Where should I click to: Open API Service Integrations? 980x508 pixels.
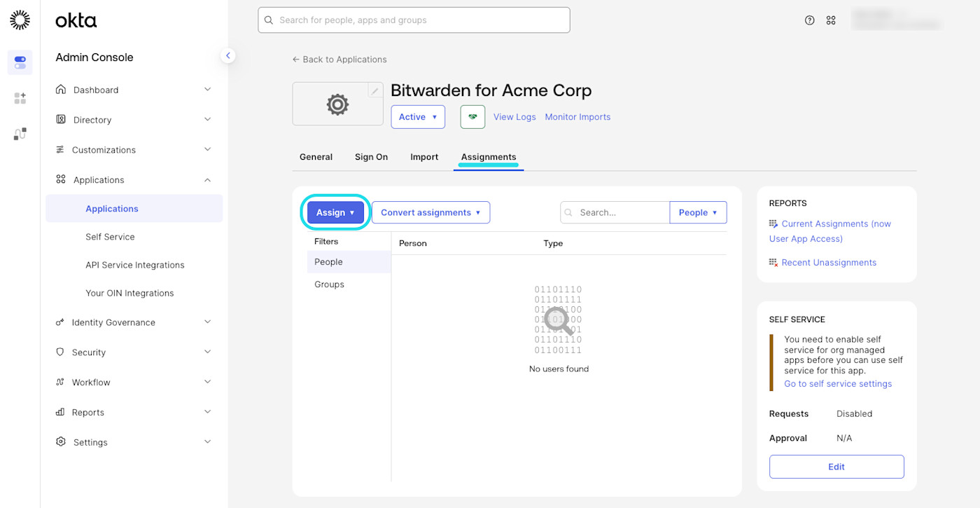click(134, 265)
